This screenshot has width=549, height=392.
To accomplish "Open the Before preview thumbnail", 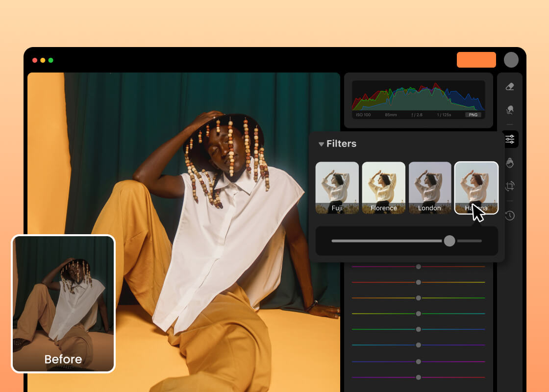I will point(63,303).
